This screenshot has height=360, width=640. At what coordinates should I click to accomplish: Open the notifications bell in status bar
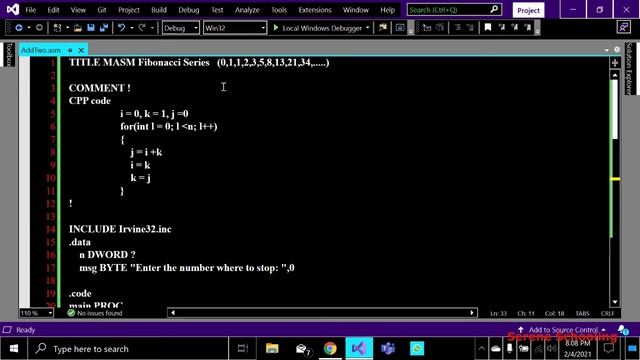click(622, 330)
